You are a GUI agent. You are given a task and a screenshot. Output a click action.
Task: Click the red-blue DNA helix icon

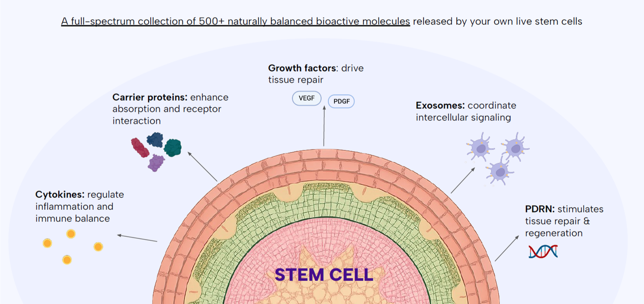coord(543,251)
